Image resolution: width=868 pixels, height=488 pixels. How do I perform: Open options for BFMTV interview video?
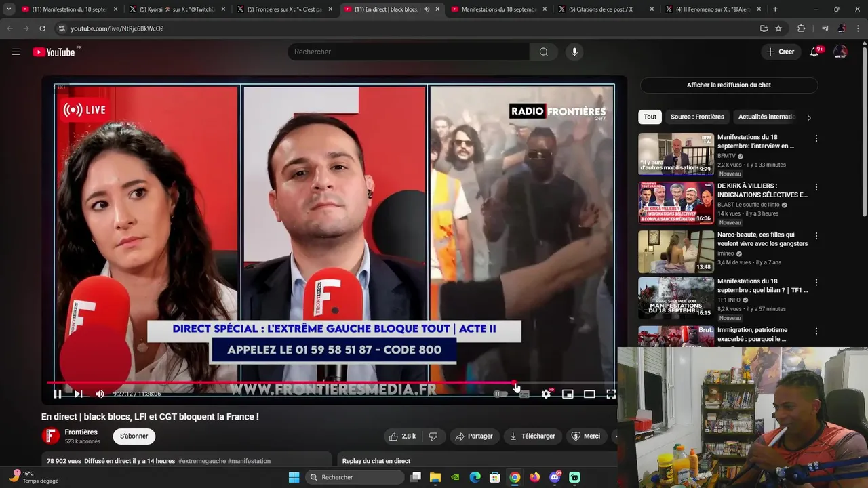click(816, 138)
